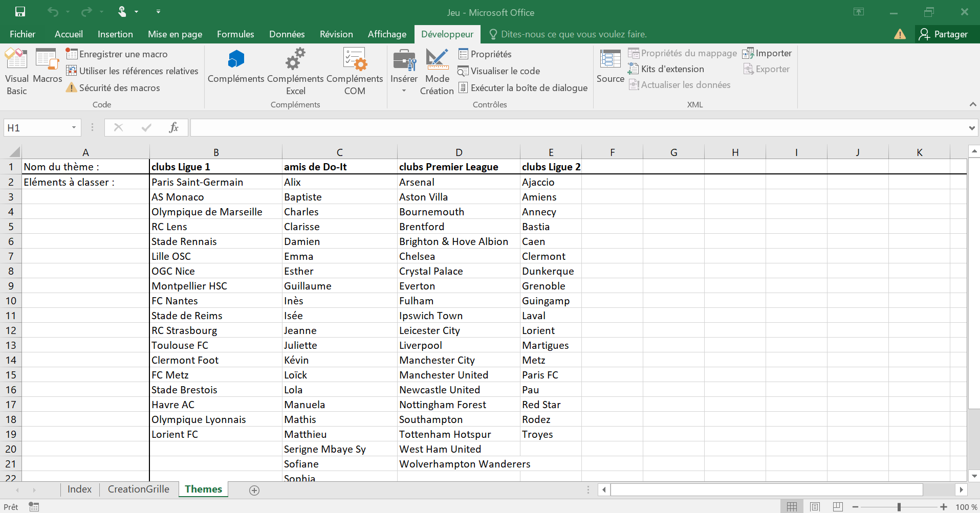The image size is (980, 513).
Task: Switch to the Affichage tab
Action: (387, 34)
